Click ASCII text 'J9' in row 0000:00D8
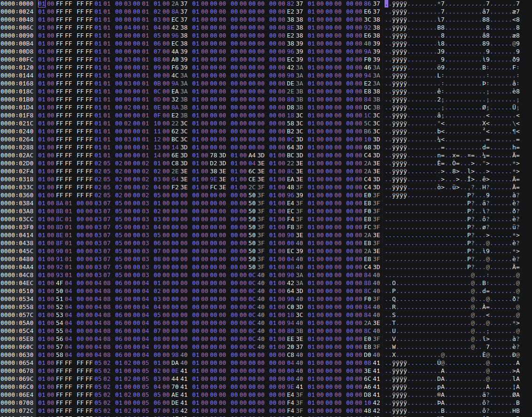The image size is (532, 417). point(441,52)
